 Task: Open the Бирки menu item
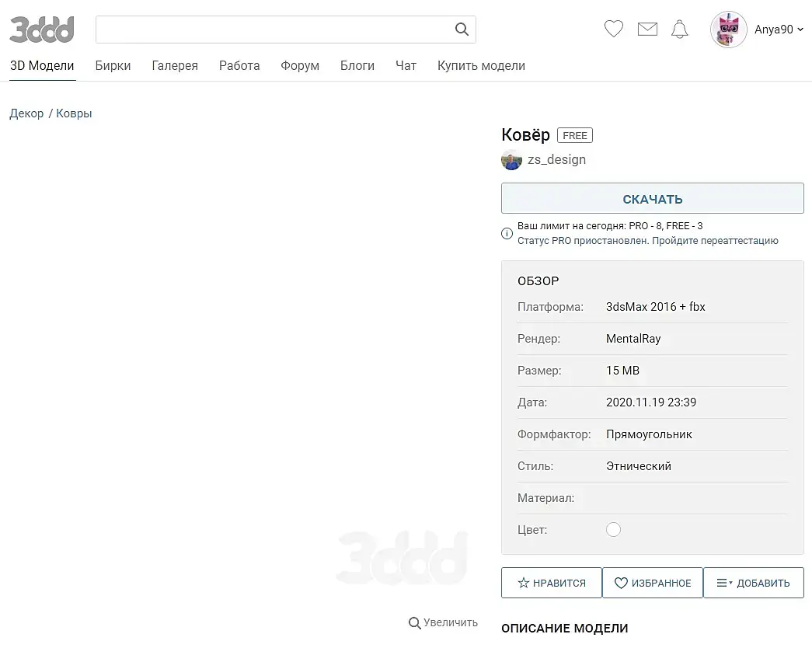click(113, 66)
